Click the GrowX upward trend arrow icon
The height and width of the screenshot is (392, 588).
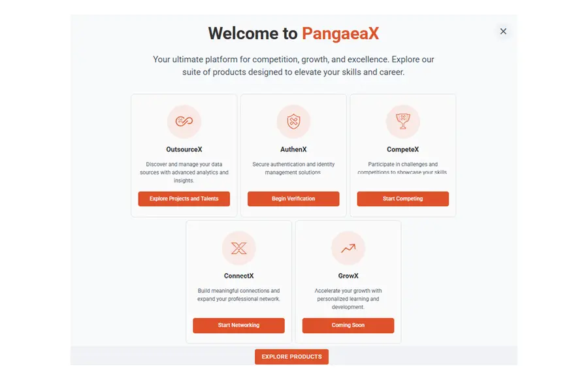point(348,248)
